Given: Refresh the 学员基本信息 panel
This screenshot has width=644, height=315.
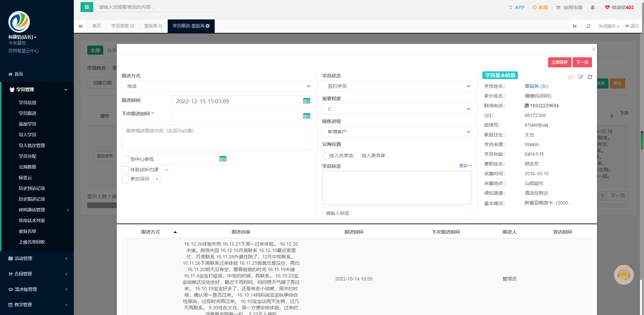Looking at the screenshot, I should click(x=590, y=77).
